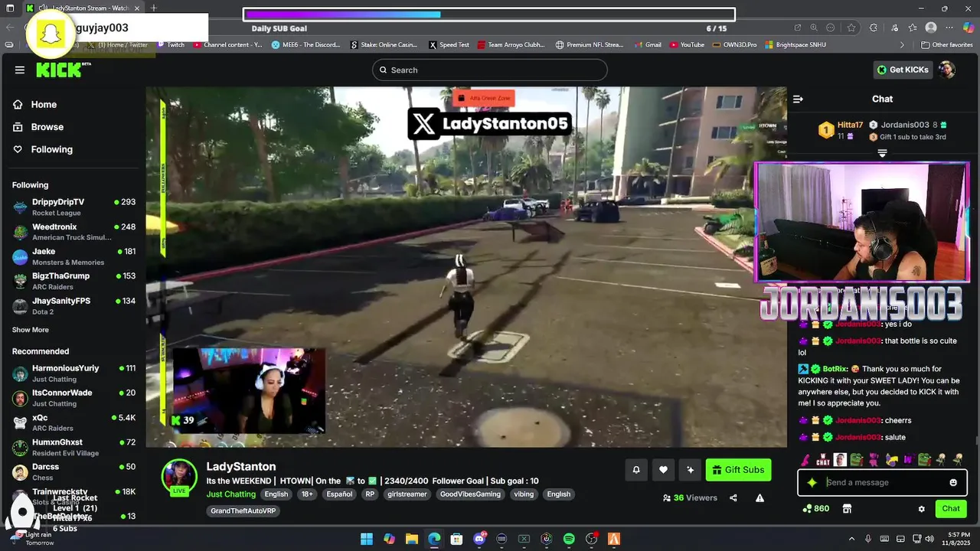Open ItsConnorWade recommended channel
Screen dimensions: 980x551
(x=73, y=398)
